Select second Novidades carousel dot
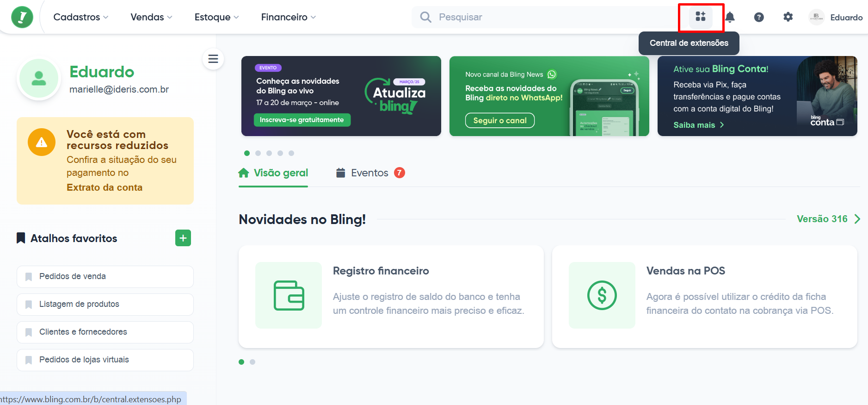This screenshot has width=868, height=405. pyautogui.click(x=252, y=362)
